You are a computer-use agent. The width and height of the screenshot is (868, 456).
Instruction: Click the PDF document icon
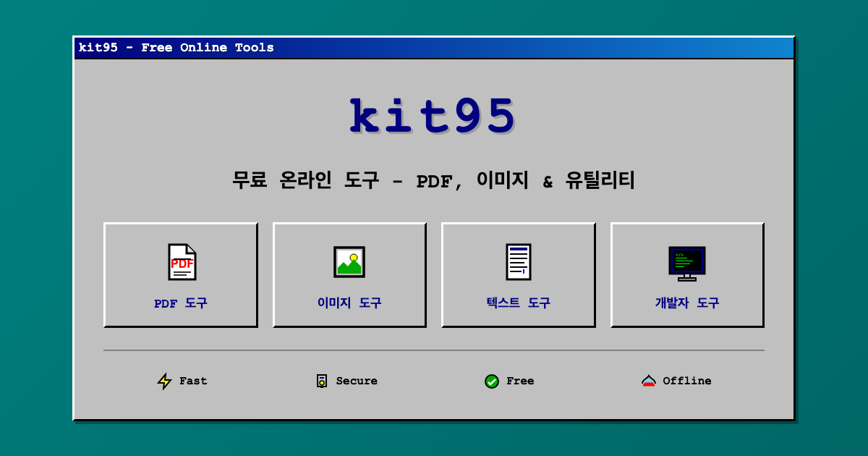point(182,262)
